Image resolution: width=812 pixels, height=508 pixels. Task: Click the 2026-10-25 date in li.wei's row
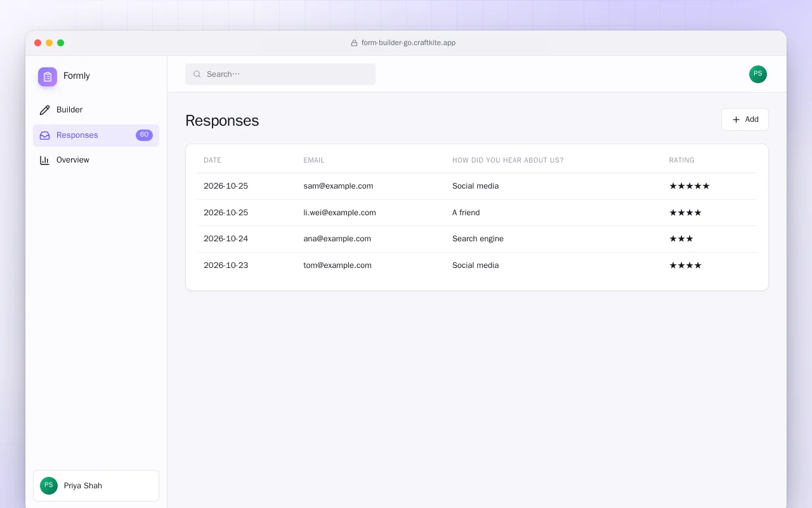pos(226,213)
